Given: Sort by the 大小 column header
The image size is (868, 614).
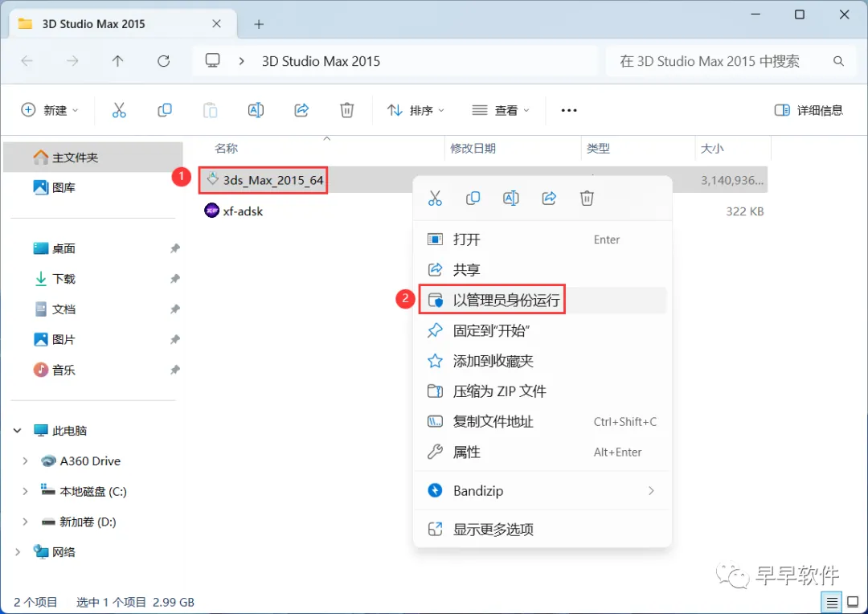Looking at the screenshot, I should 712,149.
